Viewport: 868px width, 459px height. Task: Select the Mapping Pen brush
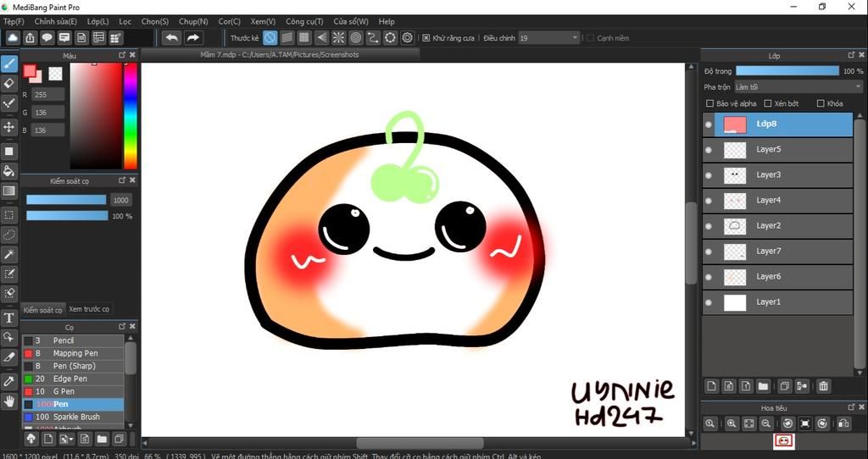coord(73,353)
